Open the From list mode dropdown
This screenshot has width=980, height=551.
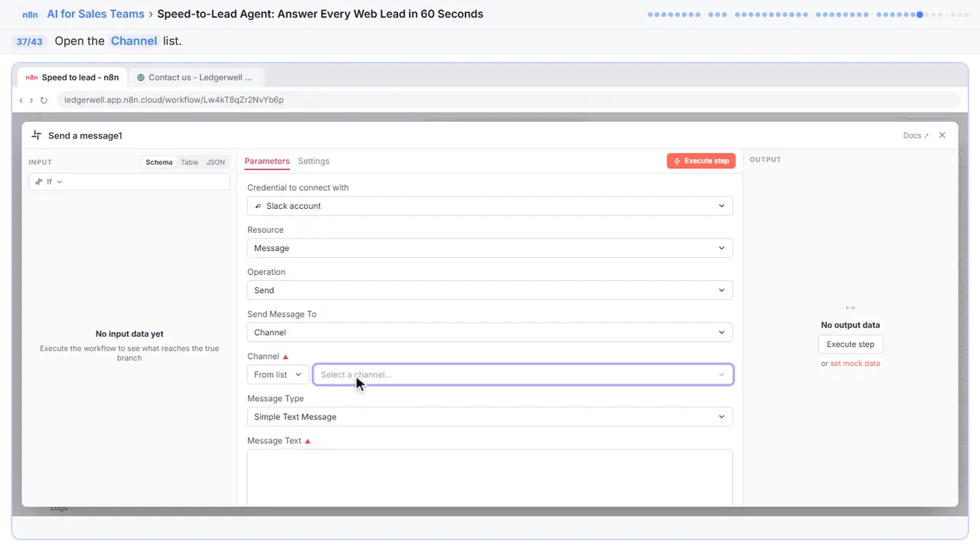[278, 374]
